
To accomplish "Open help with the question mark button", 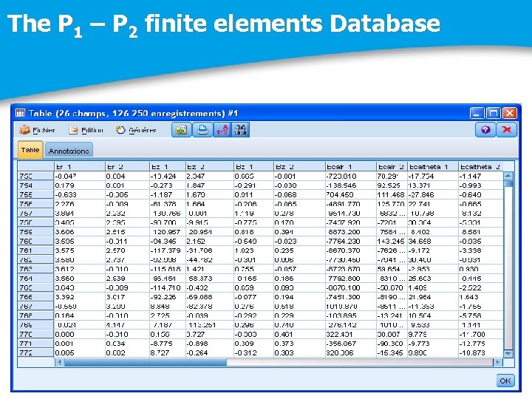I will 485,129.
